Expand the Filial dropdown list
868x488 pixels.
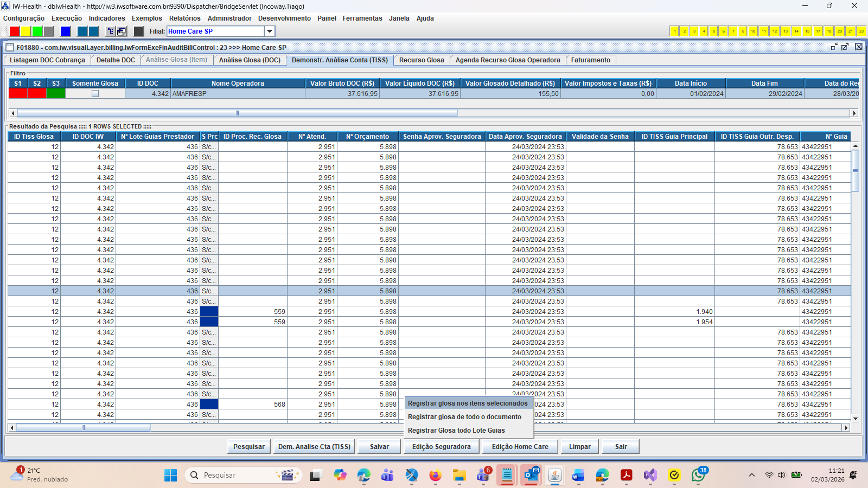270,31
